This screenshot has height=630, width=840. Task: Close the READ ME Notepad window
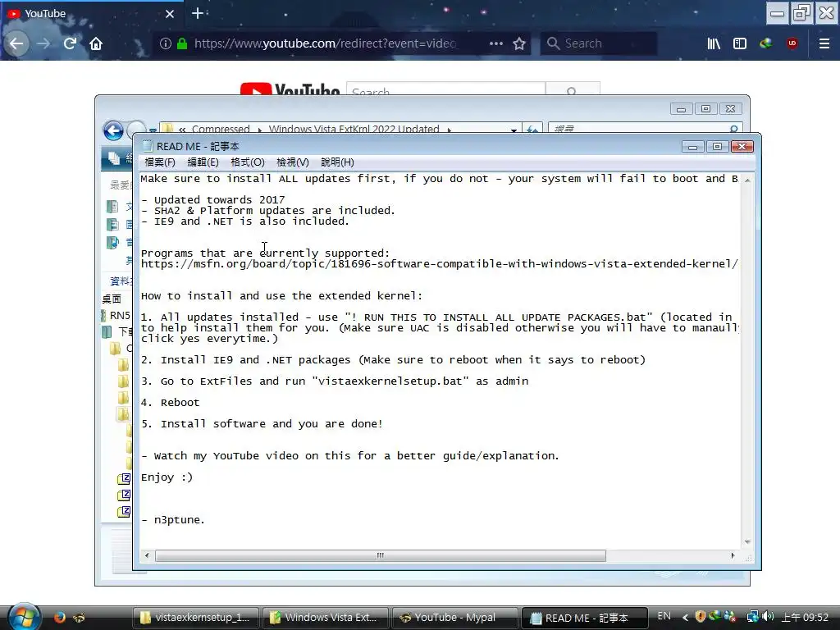[742, 147]
